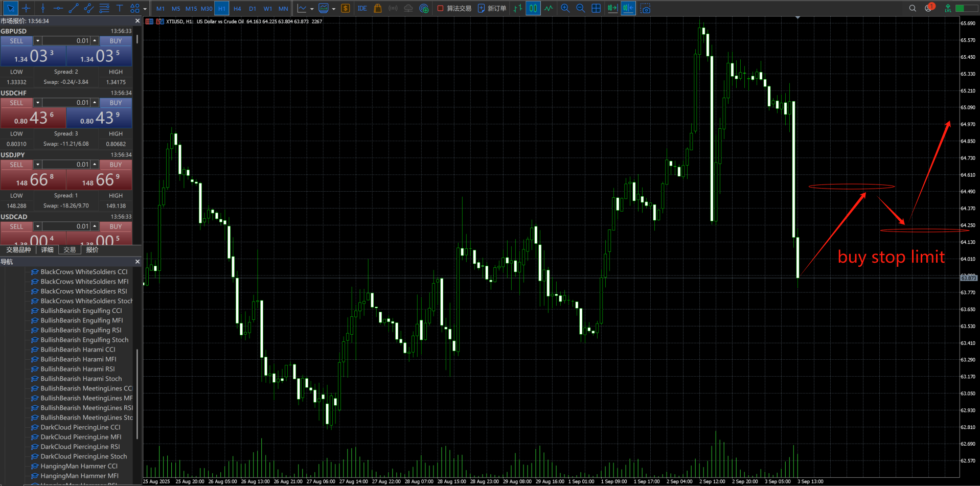Decrease the USDCAD lot volume

coord(37,226)
